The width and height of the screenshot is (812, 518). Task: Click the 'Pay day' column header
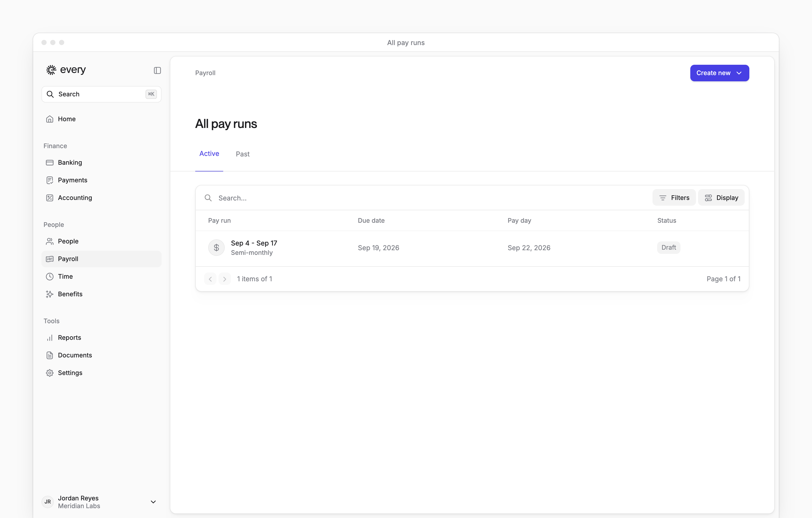(x=519, y=221)
